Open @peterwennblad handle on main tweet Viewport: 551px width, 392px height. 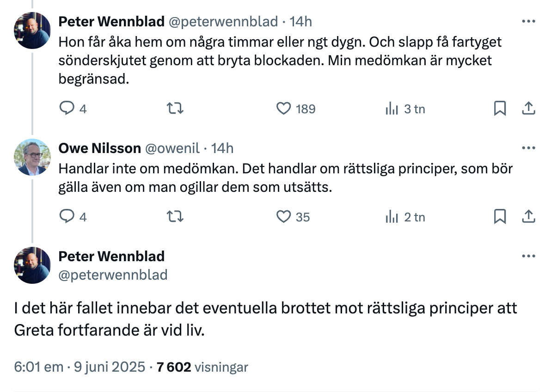[x=113, y=275]
